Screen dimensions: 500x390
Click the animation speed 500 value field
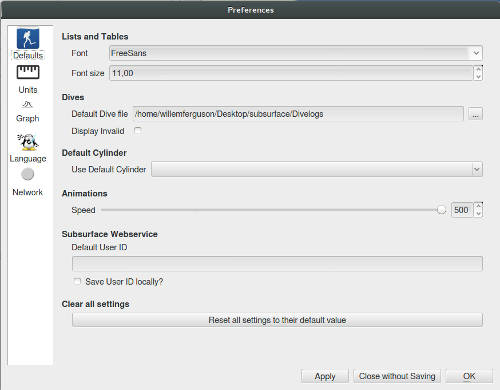(462, 210)
